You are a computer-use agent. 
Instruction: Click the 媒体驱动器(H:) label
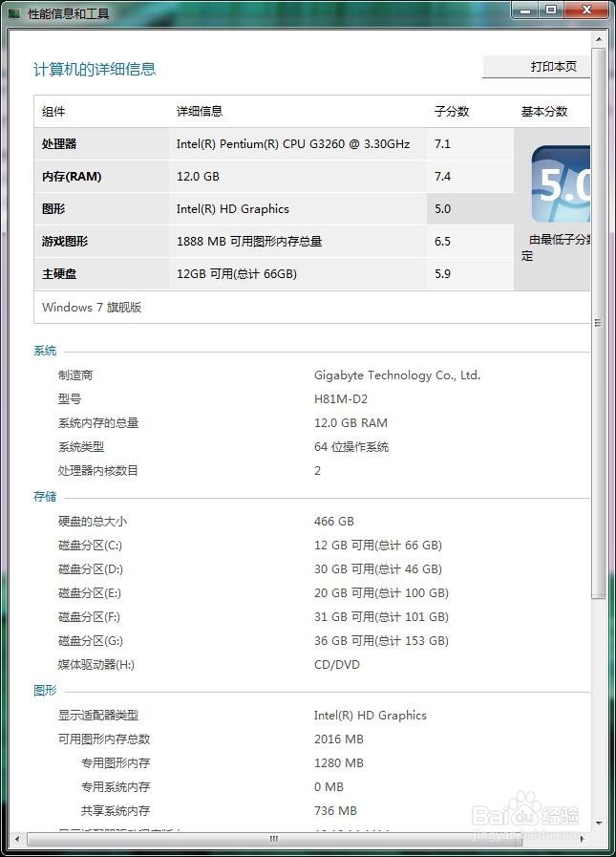coord(96,665)
